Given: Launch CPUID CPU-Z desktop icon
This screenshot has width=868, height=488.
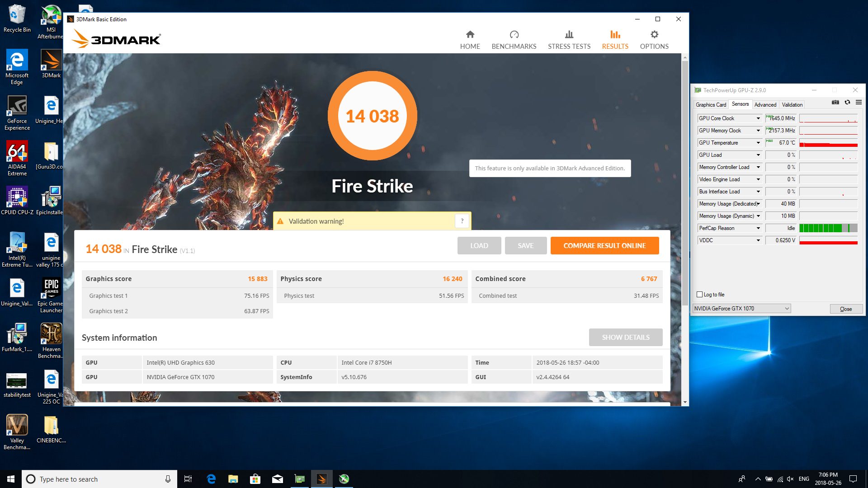Looking at the screenshot, I should pyautogui.click(x=17, y=201).
